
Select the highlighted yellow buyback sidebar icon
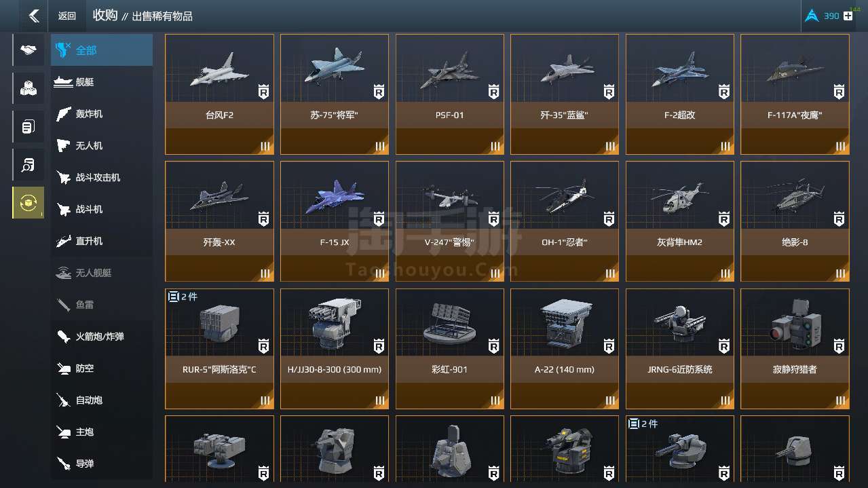(x=28, y=202)
